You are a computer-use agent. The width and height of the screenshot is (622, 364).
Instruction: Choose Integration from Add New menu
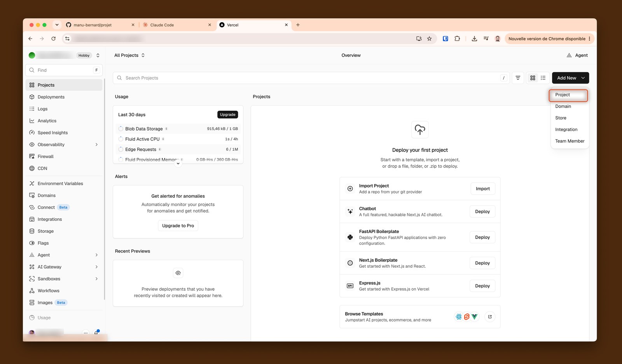pyautogui.click(x=570, y=130)
